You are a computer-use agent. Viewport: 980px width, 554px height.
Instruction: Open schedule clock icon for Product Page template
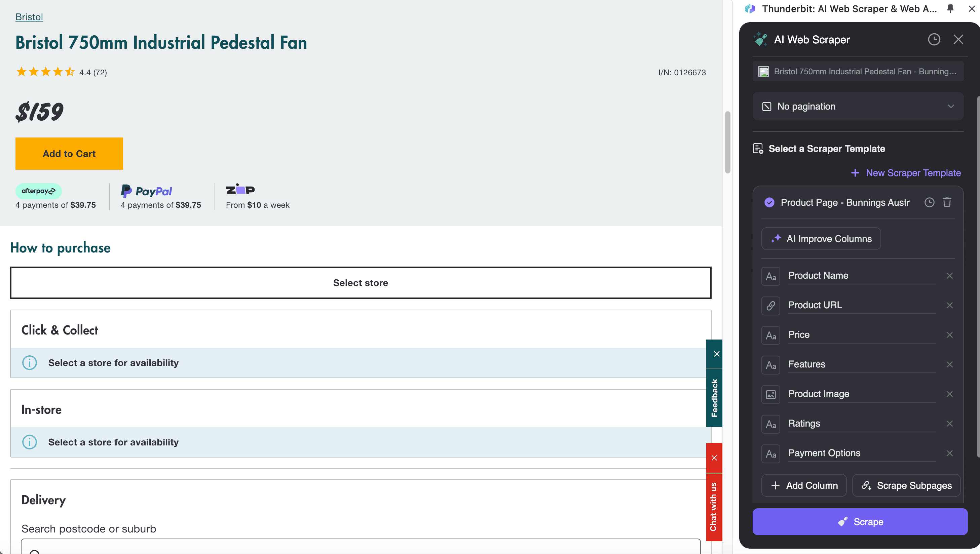pos(929,202)
